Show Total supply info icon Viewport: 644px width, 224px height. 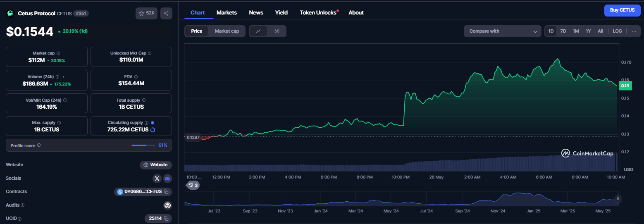pos(144,100)
